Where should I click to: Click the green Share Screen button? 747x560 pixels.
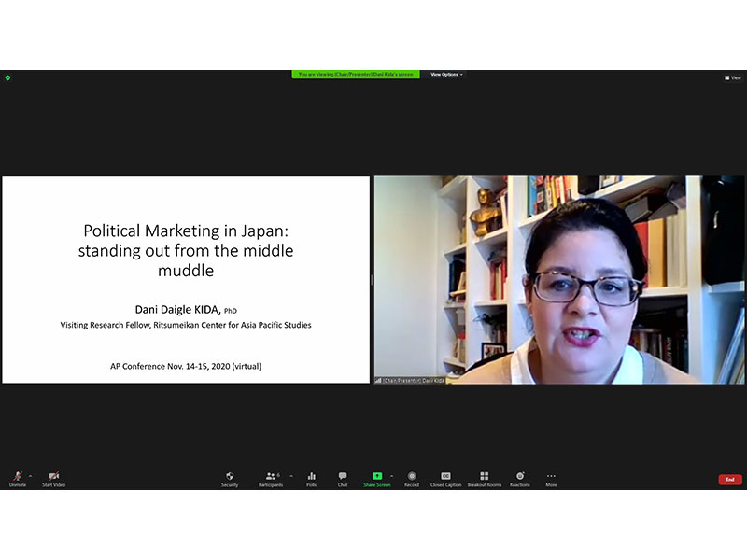(x=377, y=478)
